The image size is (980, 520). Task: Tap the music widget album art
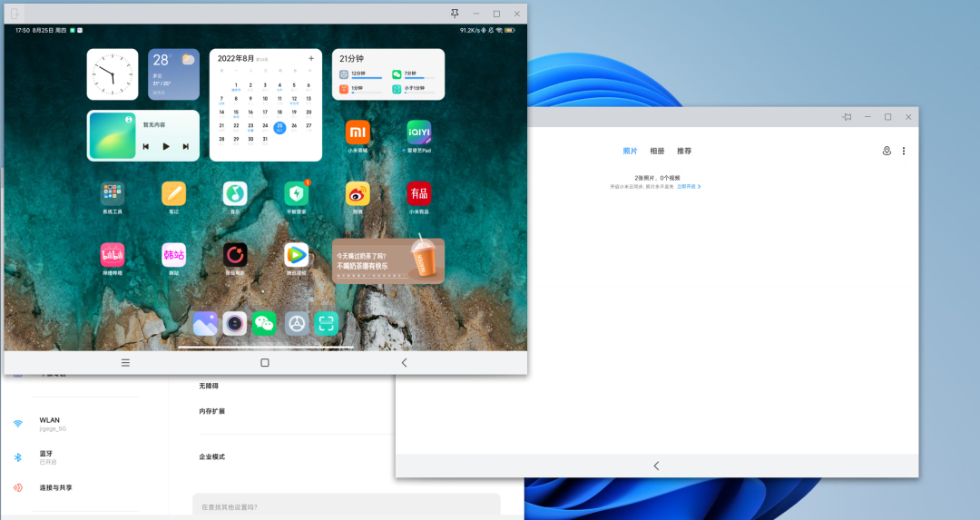(x=113, y=135)
